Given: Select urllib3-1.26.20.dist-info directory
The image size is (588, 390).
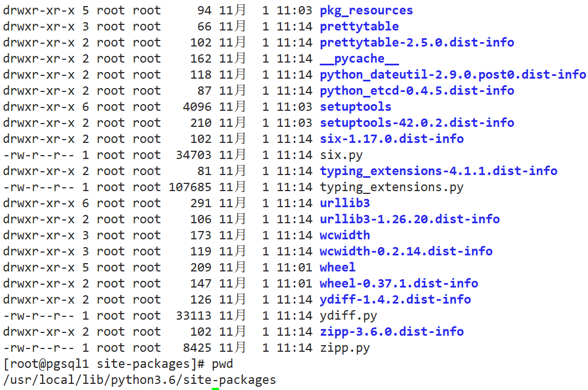Looking at the screenshot, I should 410,219.
